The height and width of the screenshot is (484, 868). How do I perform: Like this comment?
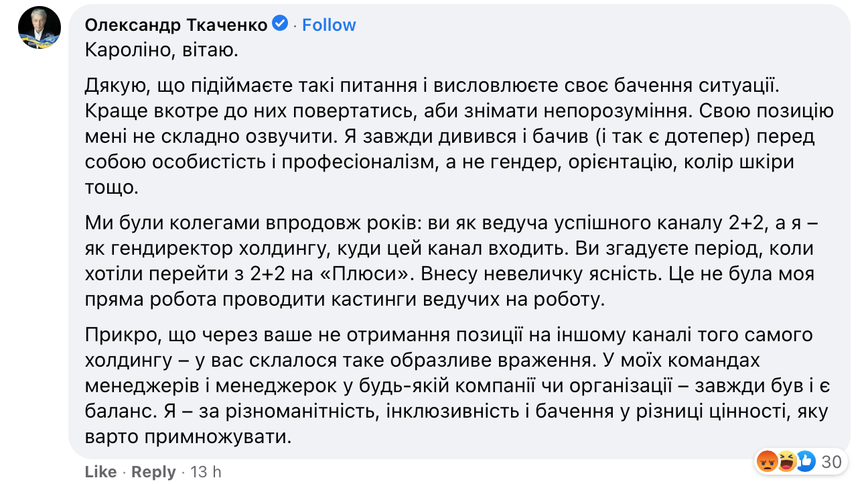(100, 472)
